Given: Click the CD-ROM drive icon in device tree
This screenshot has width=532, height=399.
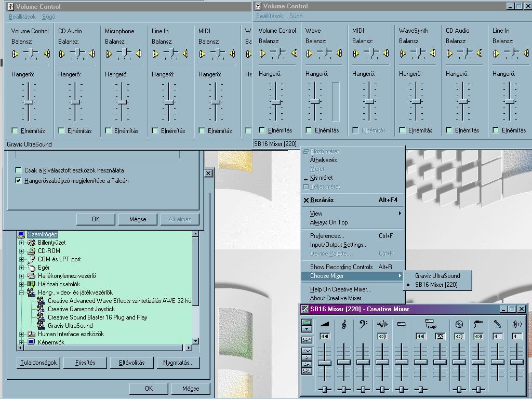Looking at the screenshot, I should pyautogui.click(x=31, y=251).
